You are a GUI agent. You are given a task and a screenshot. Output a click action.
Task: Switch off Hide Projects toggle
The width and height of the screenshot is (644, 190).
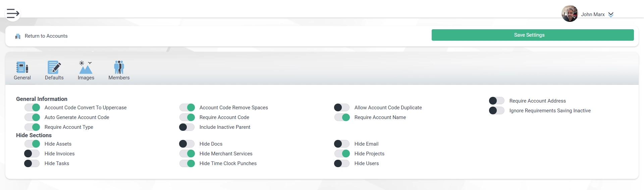(342, 153)
